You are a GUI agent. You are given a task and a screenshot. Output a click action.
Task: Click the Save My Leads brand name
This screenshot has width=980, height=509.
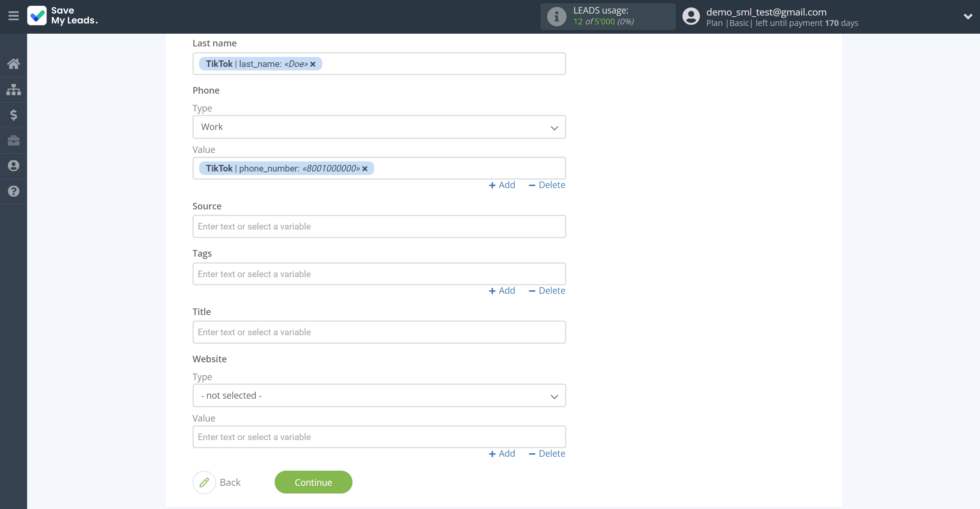[x=74, y=16]
